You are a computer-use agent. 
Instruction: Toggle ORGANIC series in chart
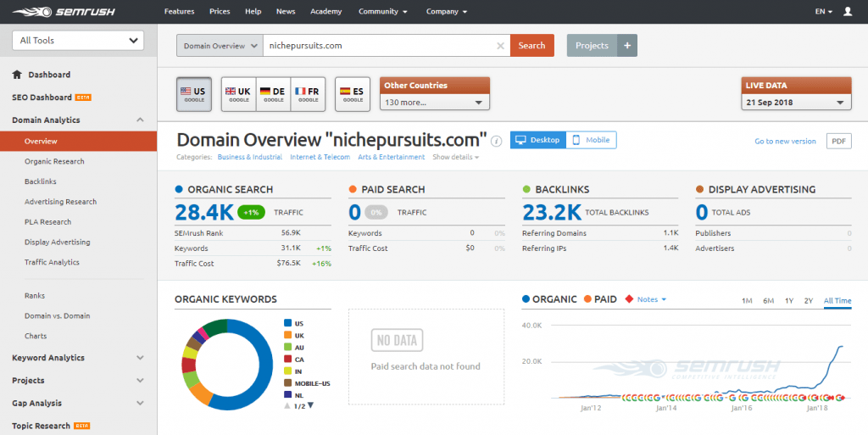coord(549,299)
